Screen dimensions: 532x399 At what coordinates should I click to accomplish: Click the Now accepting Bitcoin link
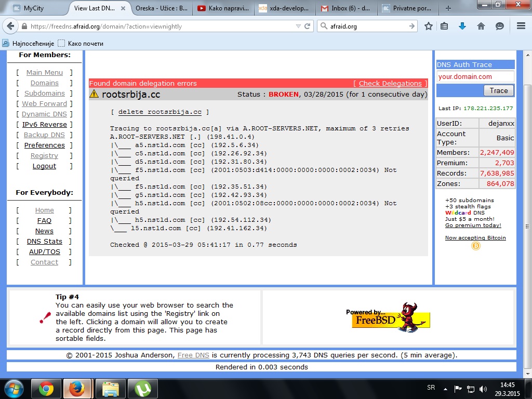pos(475,238)
